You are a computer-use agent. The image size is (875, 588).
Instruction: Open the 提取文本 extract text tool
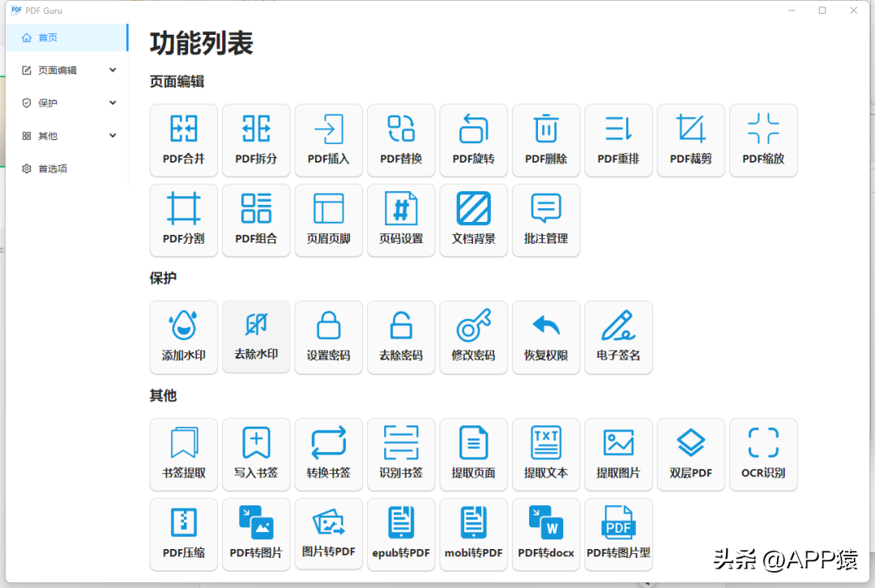coord(546,454)
